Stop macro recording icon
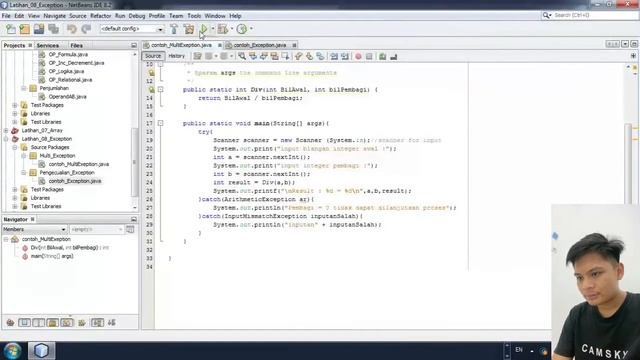 (369, 56)
